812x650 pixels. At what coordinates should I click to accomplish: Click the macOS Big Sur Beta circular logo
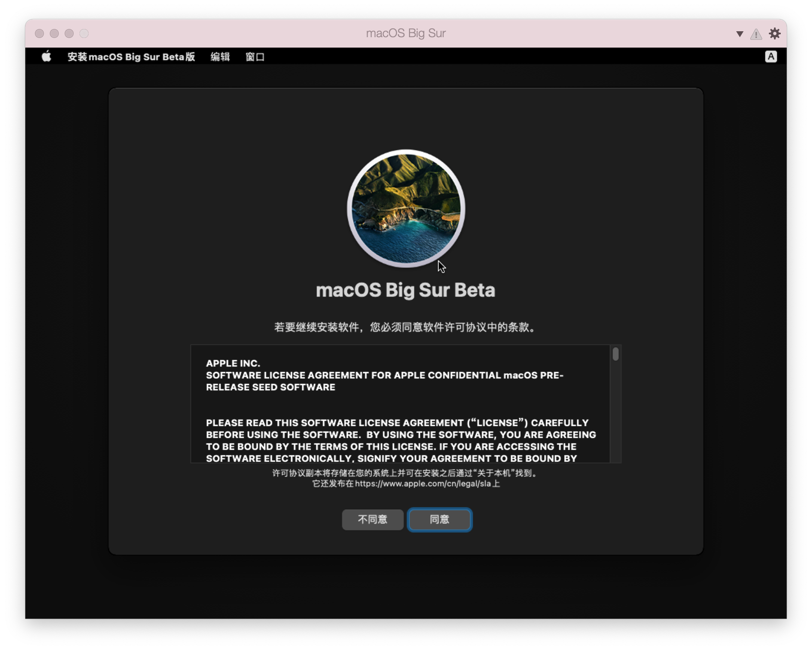(406, 209)
